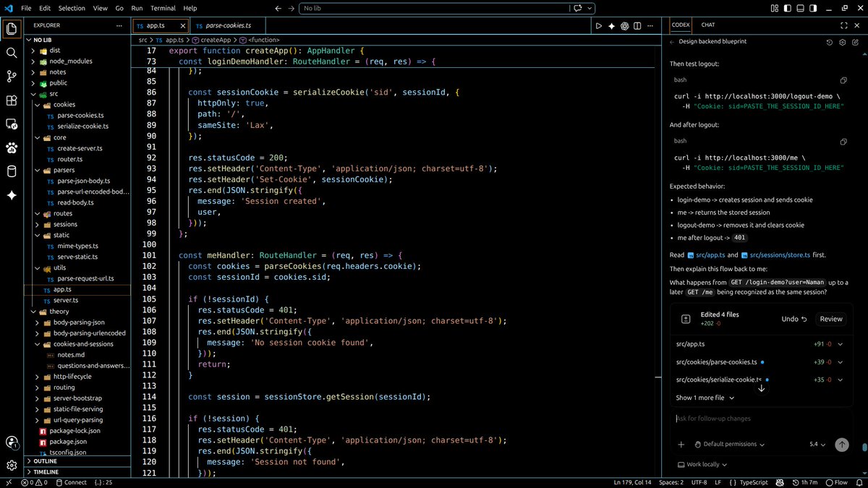Start a new Codex chat
Viewport: 868px width, 488px height.
(x=854, y=42)
